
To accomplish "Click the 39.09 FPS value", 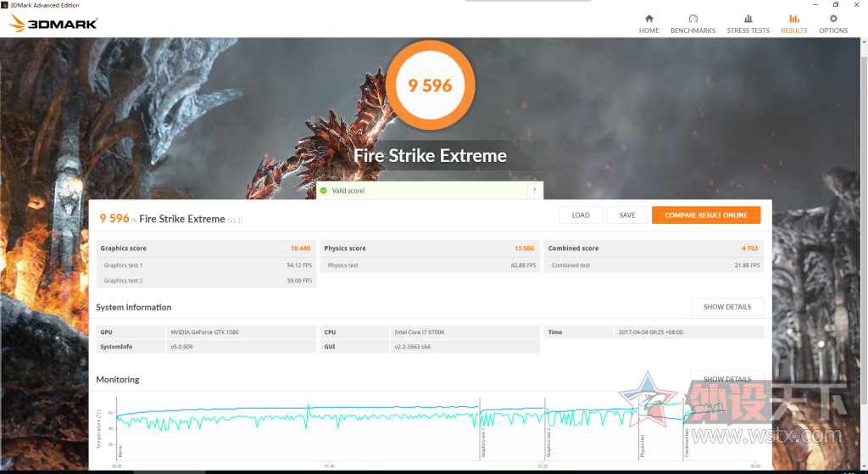I will tap(299, 281).
